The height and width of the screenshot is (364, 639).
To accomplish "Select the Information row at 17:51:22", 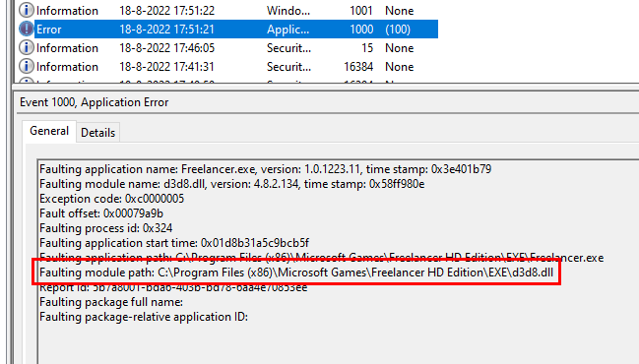I will point(228,11).
